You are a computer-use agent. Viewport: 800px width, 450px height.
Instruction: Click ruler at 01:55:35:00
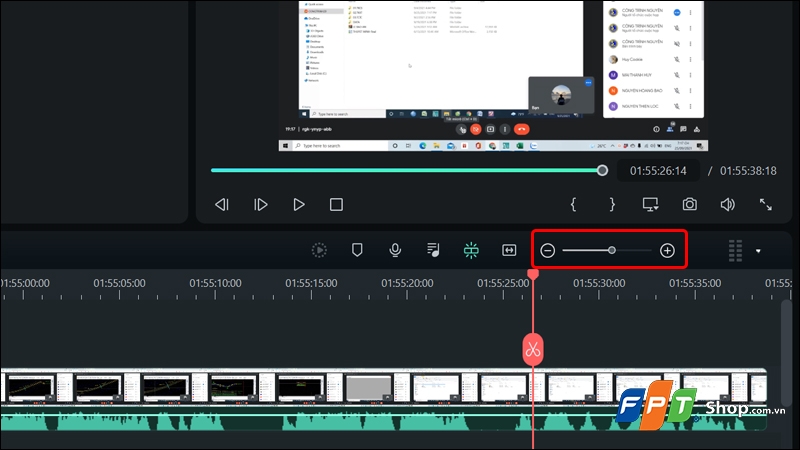[695, 283]
